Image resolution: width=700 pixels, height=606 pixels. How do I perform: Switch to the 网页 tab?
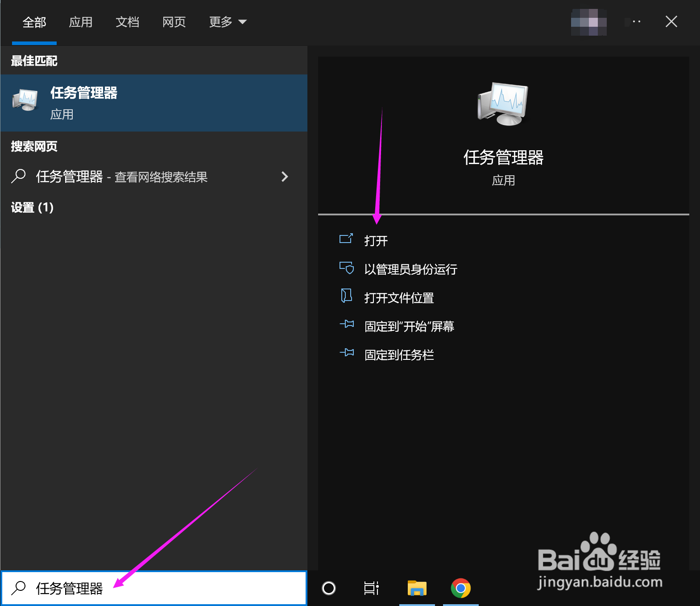pyautogui.click(x=174, y=22)
